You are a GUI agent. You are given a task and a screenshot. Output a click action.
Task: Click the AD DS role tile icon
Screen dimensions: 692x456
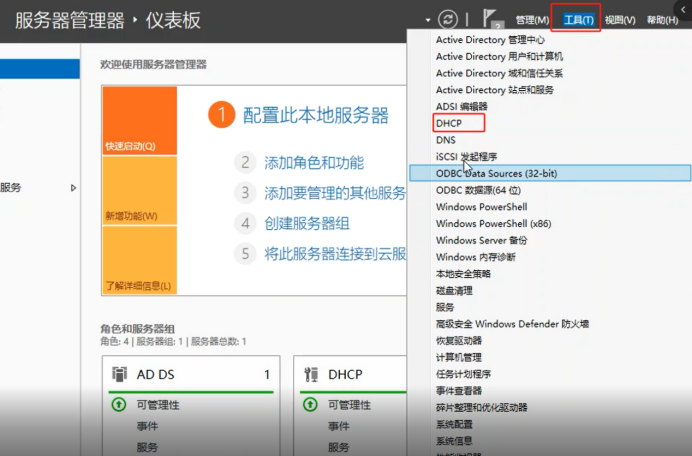(x=119, y=374)
